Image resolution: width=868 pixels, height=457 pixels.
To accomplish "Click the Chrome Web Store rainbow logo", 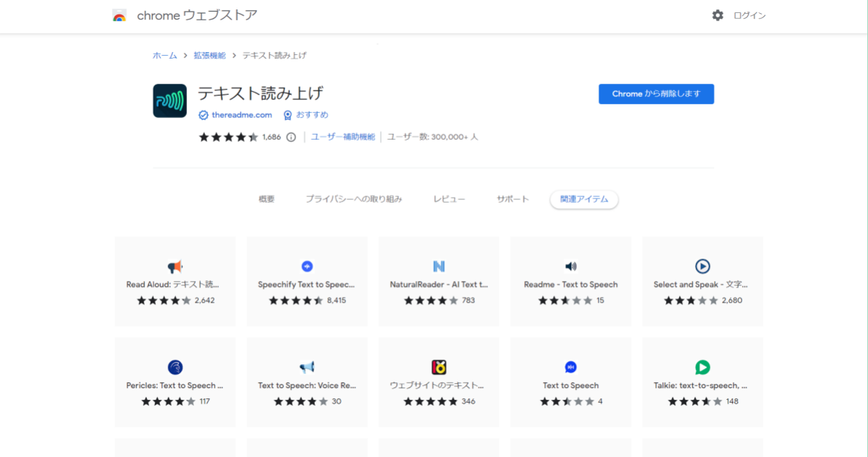I will (119, 15).
